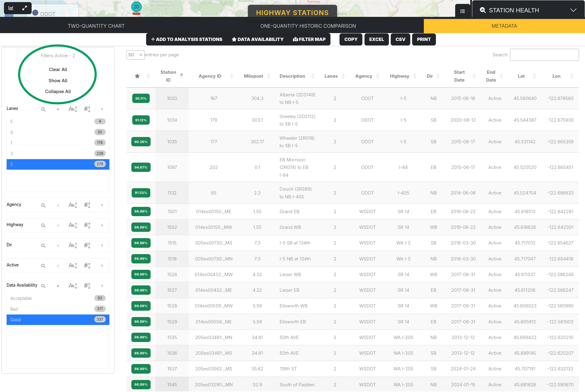585x392 pixels.
Task: Sort Lanes filter by count
Action: (87, 109)
